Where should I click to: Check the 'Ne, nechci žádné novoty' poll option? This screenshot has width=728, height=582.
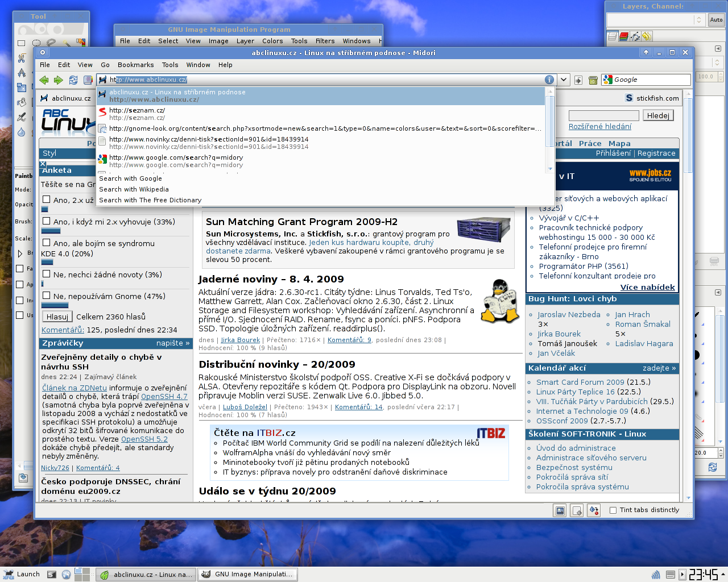coord(47,275)
